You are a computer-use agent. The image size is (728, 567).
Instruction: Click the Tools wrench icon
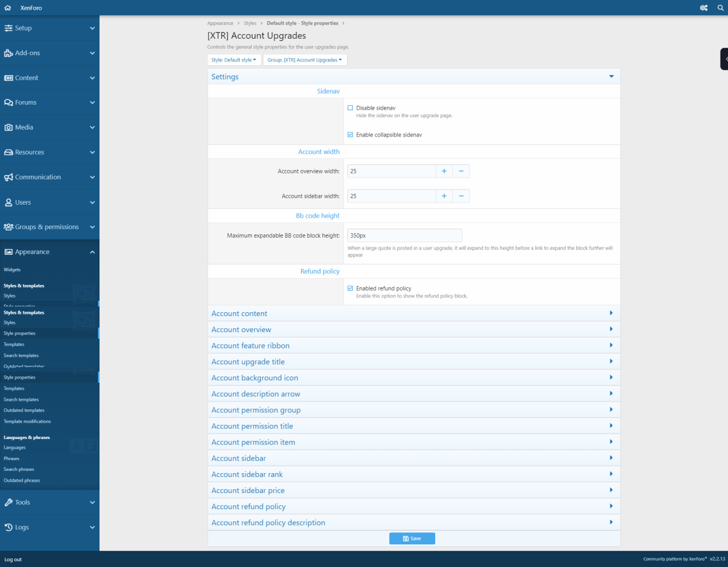click(9, 503)
